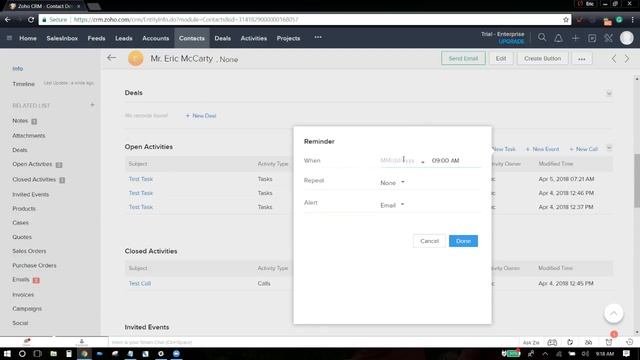Collapse the Deals section chevron

609,93
